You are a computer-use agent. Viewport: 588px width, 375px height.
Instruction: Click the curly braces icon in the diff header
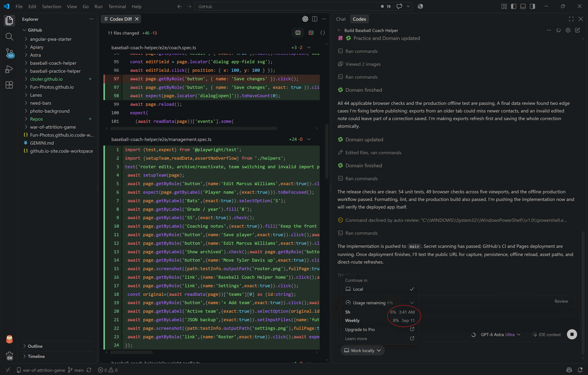pos(322,33)
